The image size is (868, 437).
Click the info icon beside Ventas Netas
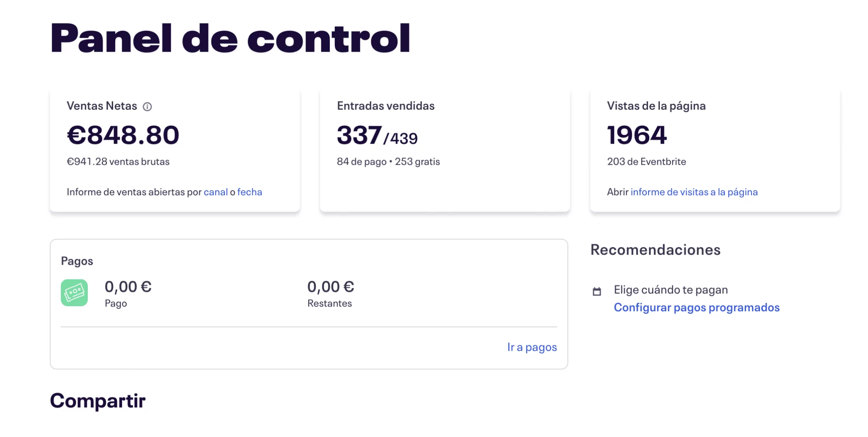coord(147,107)
